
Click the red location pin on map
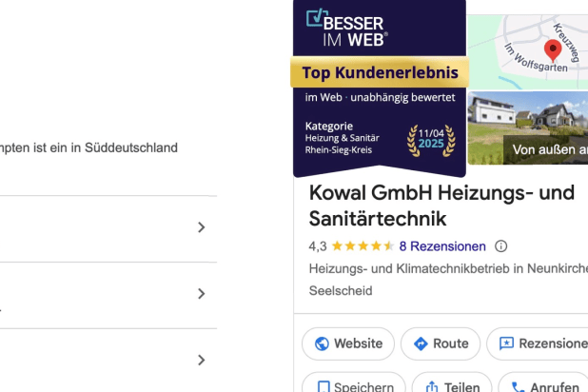click(x=552, y=49)
